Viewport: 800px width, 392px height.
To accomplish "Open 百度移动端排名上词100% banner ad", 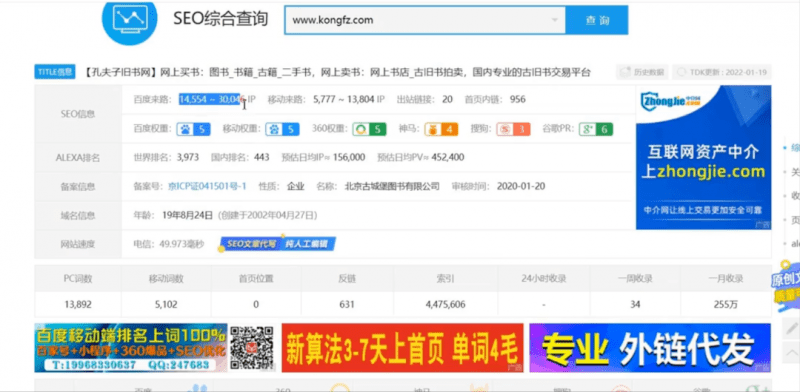I will (x=131, y=348).
